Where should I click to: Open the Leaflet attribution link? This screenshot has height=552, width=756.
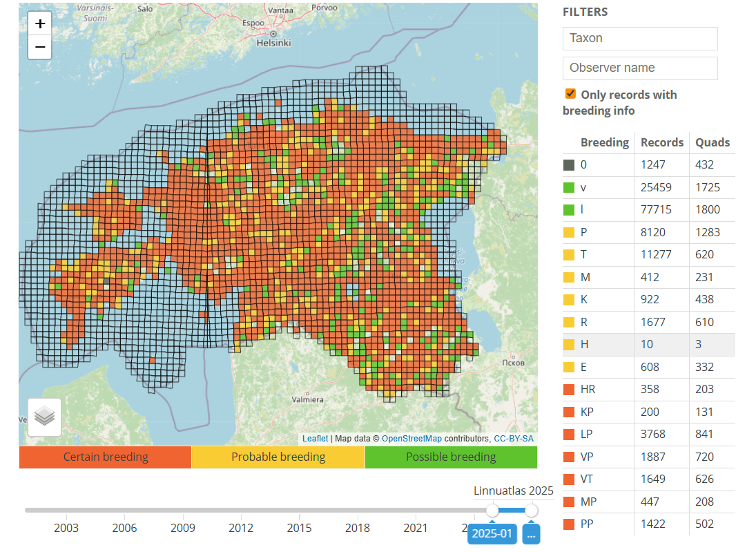[315, 439]
